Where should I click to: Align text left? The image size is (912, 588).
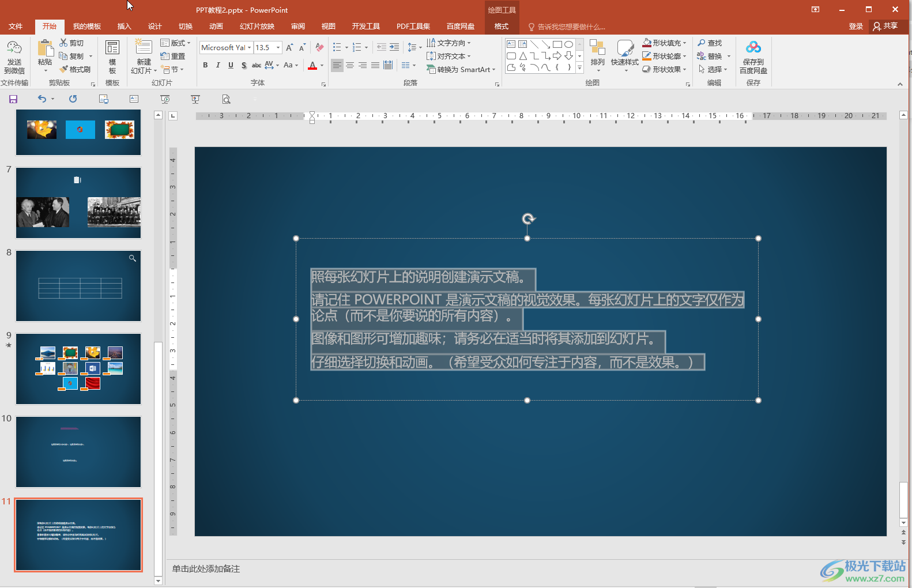point(337,65)
